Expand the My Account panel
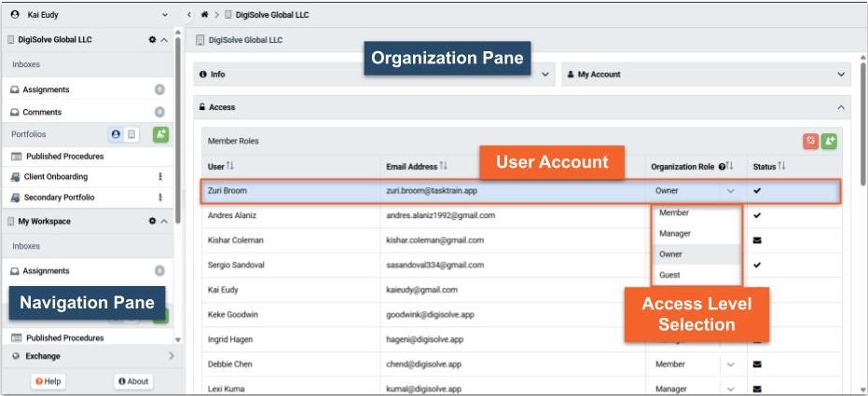This screenshot has width=868, height=396. point(841,75)
